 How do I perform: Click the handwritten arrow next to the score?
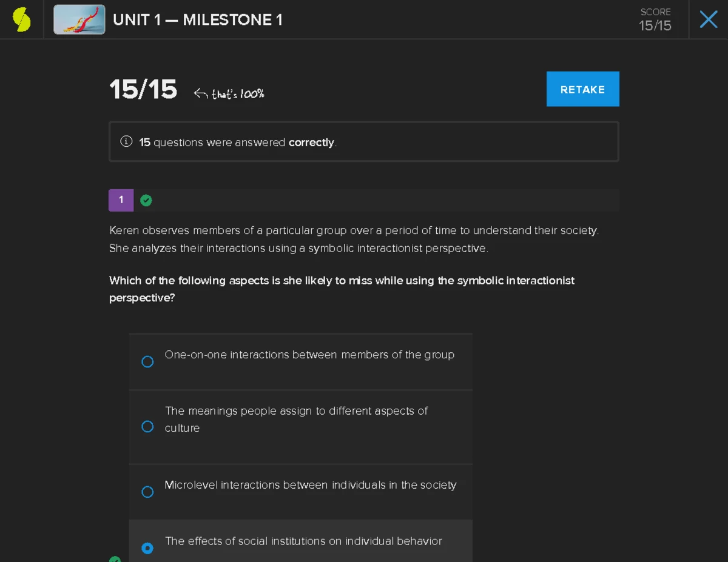200,91
